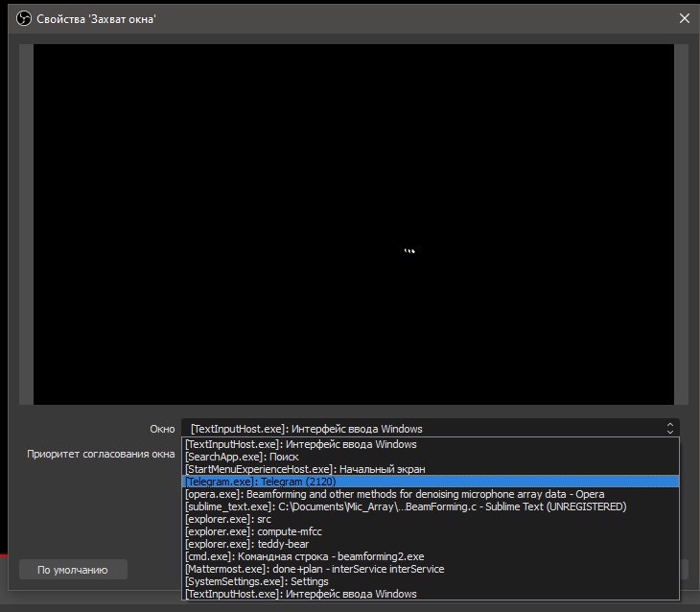Click the up-down arrows of Окно dropdown
This screenshot has width=700, height=612.
click(x=669, y=429)
